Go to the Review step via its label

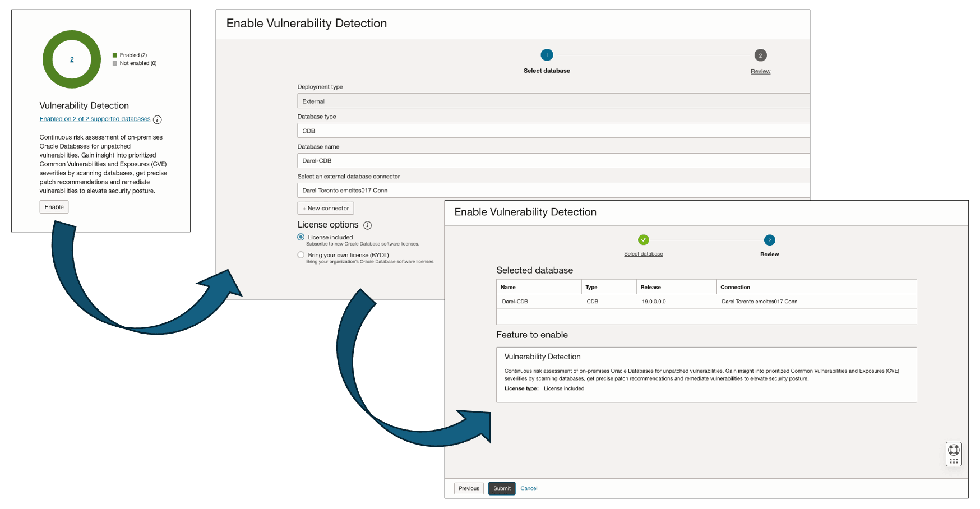(x=760, y=71)
